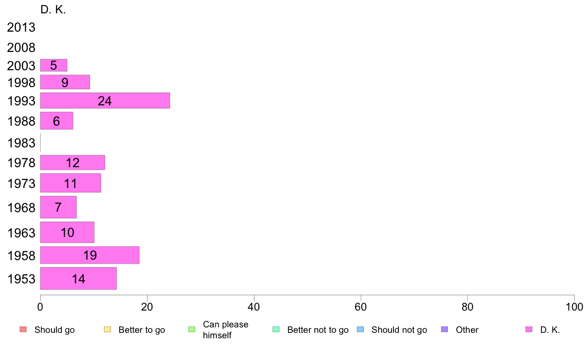Click the 1953 bar showing 14
This screenshot has height=364, width=588.
[78, 278]
